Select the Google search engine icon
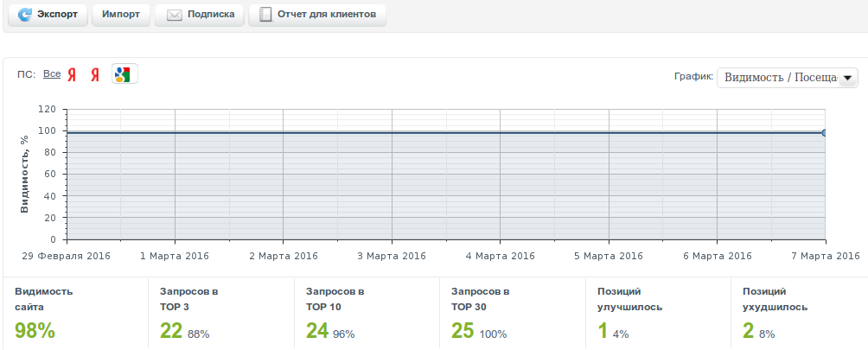Image resolution: width=868 pixels, height=350 pixels. 124,74
